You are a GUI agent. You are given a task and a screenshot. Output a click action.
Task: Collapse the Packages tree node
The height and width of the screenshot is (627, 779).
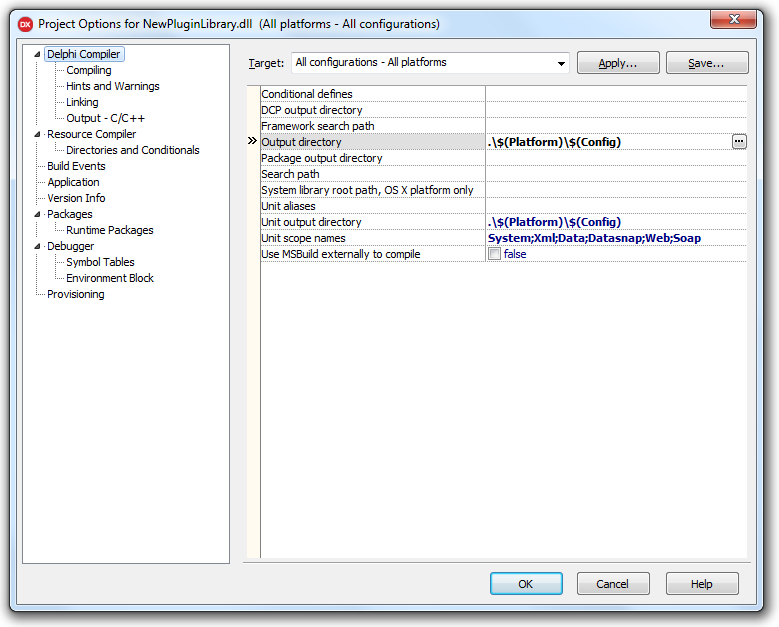37,214
